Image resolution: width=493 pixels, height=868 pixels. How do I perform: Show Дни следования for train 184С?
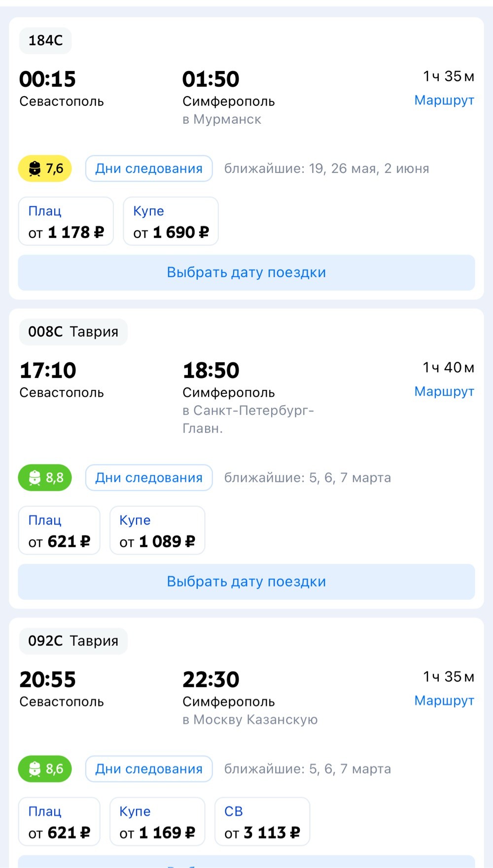(x=149, y=169)
